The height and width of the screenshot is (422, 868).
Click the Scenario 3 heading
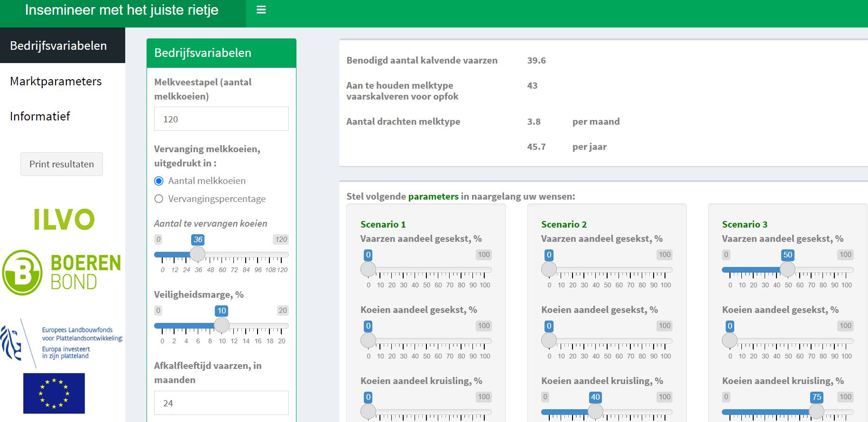(x=745, y=224)
